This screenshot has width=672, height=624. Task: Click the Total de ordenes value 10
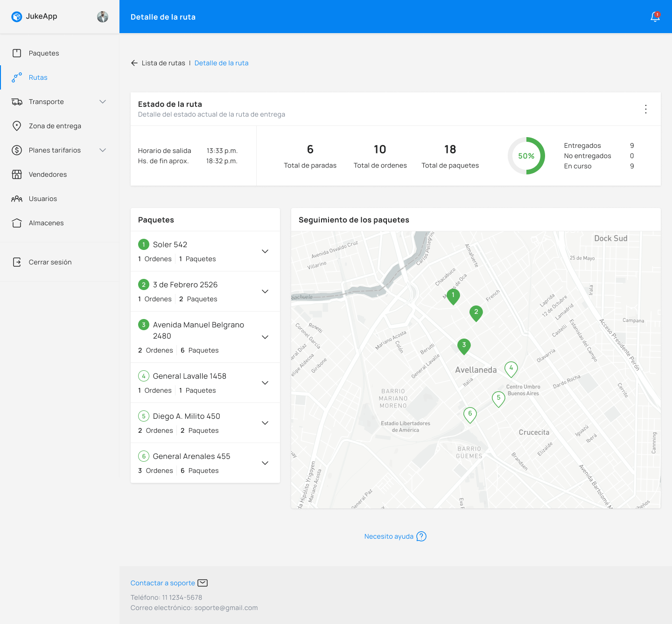(380, 149)
